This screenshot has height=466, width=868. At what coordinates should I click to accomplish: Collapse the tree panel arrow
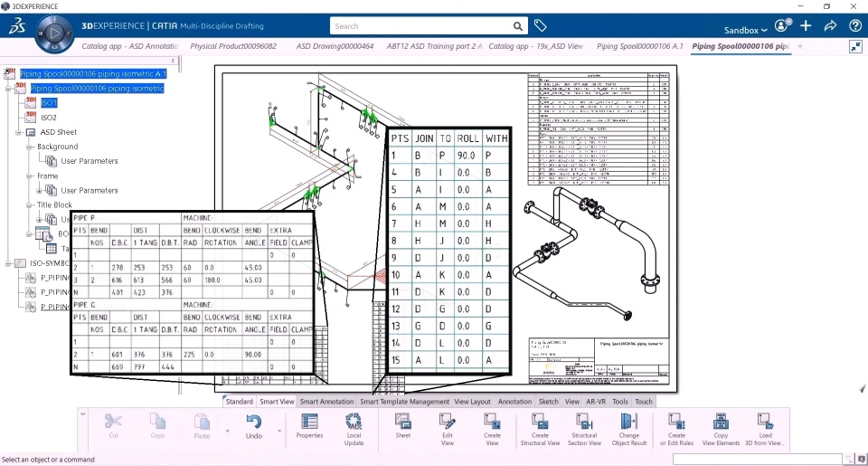coord(173,61)
